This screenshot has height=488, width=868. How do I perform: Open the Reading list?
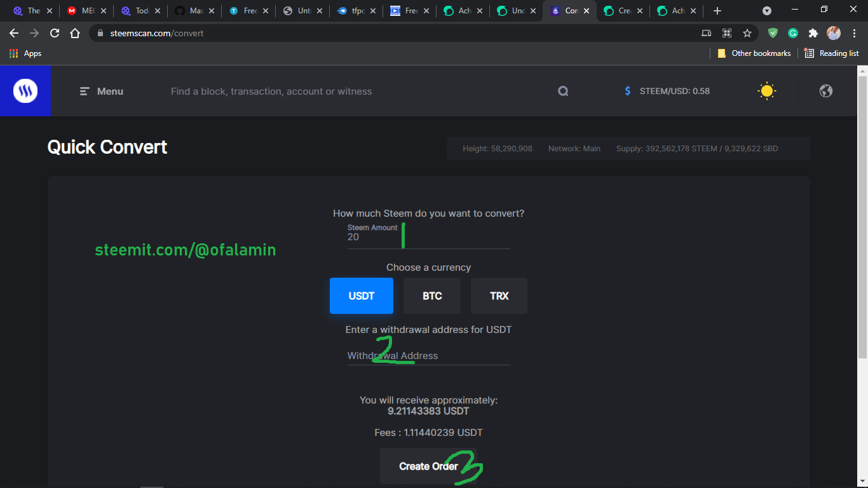tap(832, 53)
